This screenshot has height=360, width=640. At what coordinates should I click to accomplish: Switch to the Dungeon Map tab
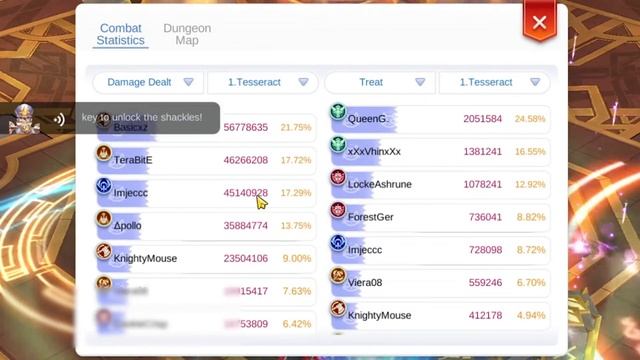[187, 34]
